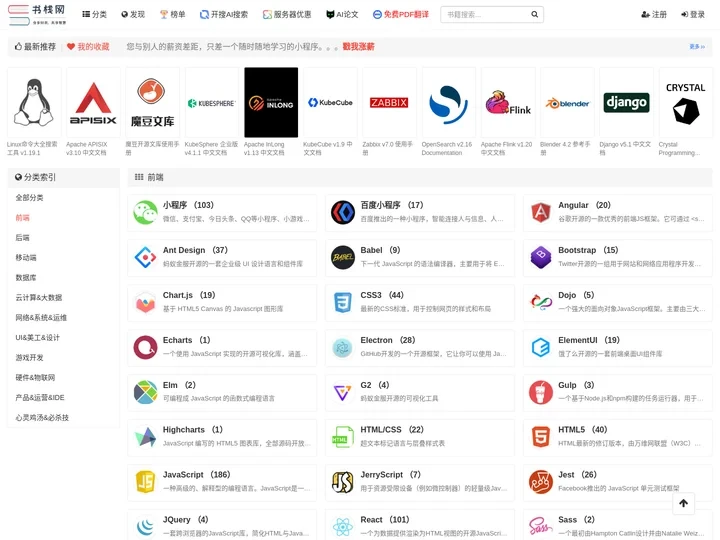Click the Dojo logo icon
The height and width of the screenshot is (540, 720).
pos(541,303)
